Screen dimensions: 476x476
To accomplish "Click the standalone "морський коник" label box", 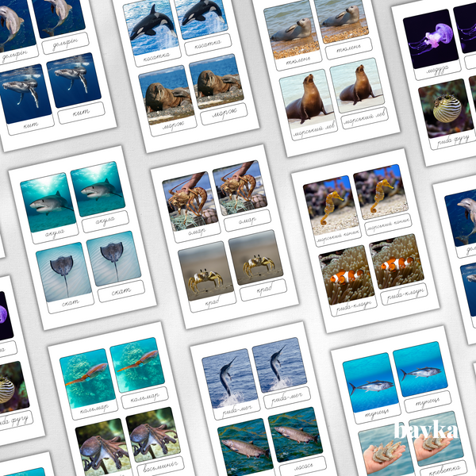I will point(388,225).
